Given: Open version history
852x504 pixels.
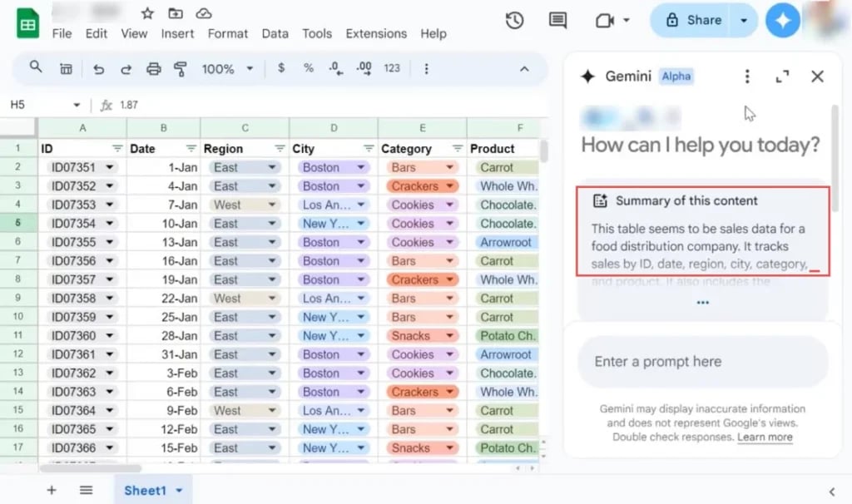Looking at the screenshot, I should (514, 20).
